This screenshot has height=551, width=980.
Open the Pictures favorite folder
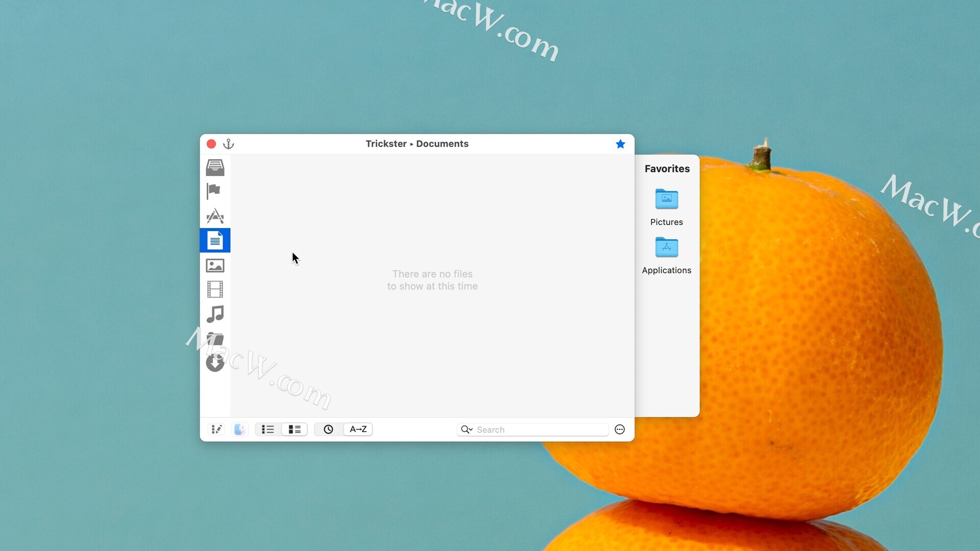(667, 207)
